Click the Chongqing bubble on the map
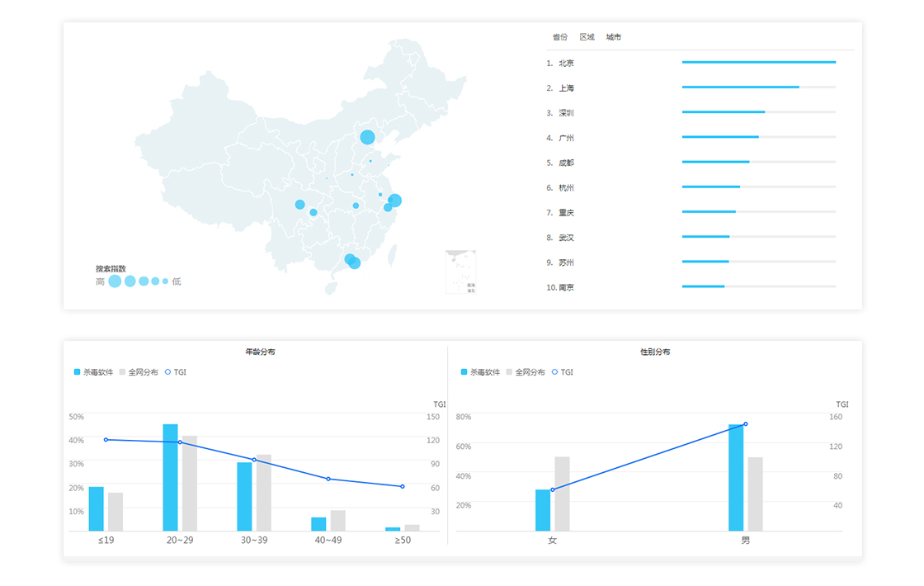This screenshot has height=586, width=924. tap(313, 213)
